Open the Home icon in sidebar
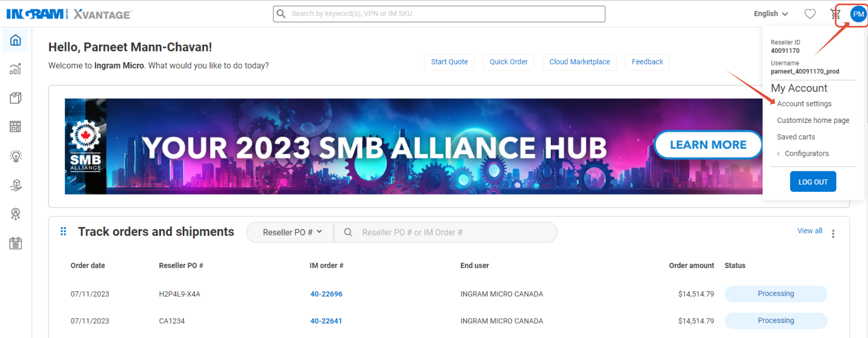The image size is (868, 338). coord(16,40)
